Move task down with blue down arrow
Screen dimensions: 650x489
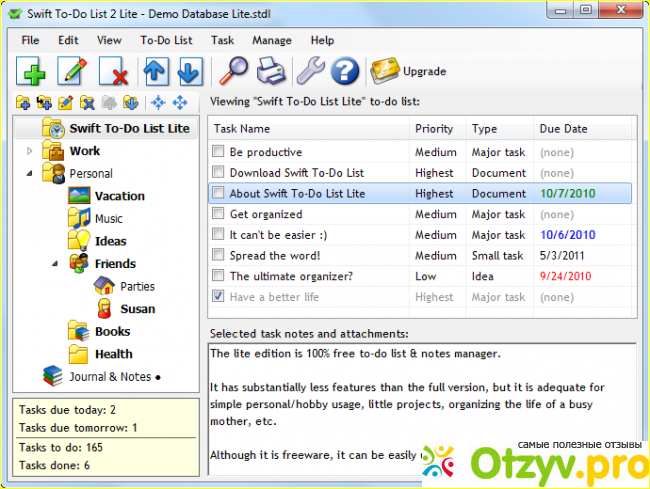coord(189,71)
